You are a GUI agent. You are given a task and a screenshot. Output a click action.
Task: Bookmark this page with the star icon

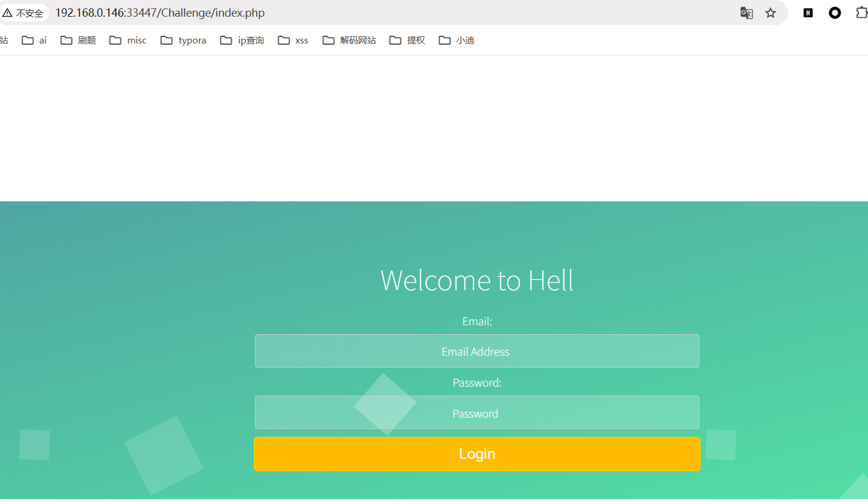(x=771, y=13)
